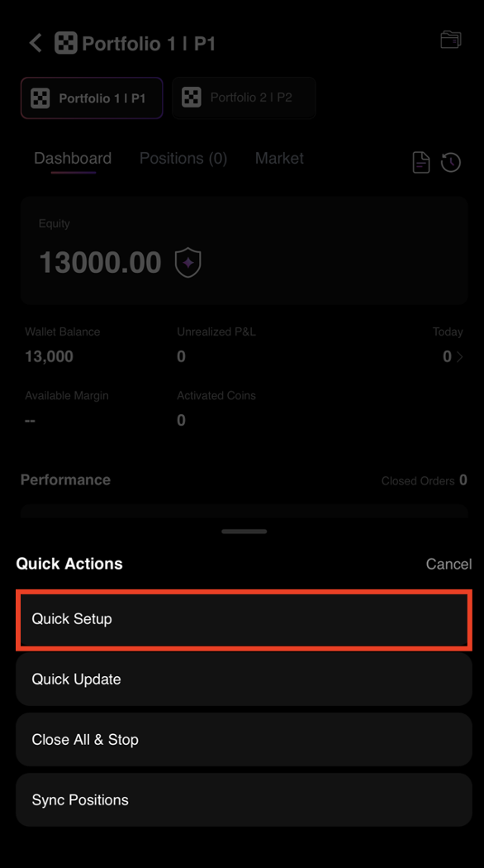Click the grid icon on Portfolio 1 card
The width and height of the screenshot is (484, 868).
coord(38,97)
